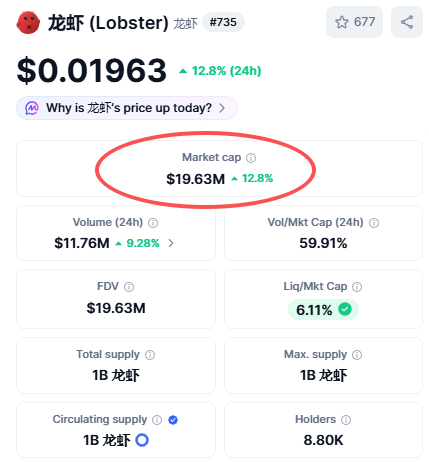
Task: Open the Holders info icon
Action: click(x=346, y=420)
